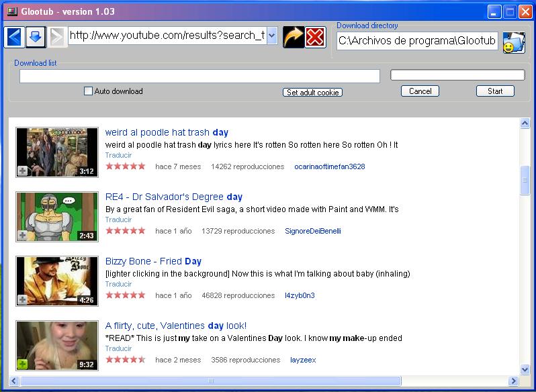The height and width of the screenshot is (392, 536).
Task: Click the Valentines look video thumbnail
Action: 57,346
